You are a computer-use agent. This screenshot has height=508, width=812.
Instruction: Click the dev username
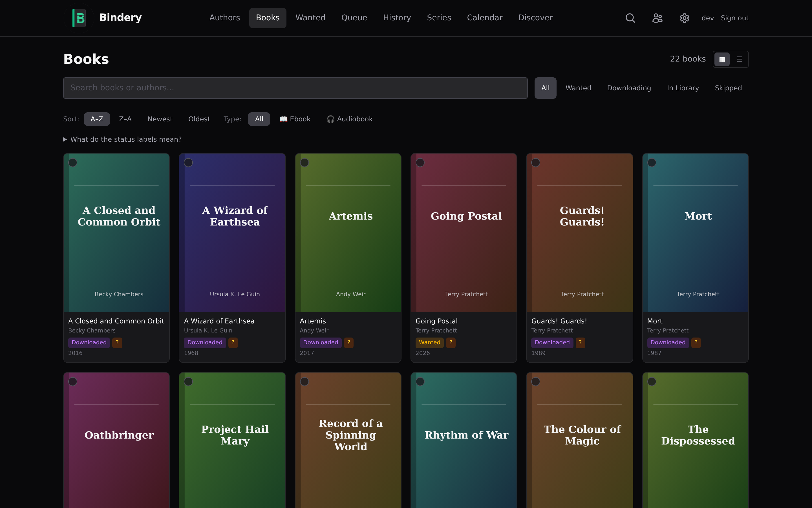(707, 18)
